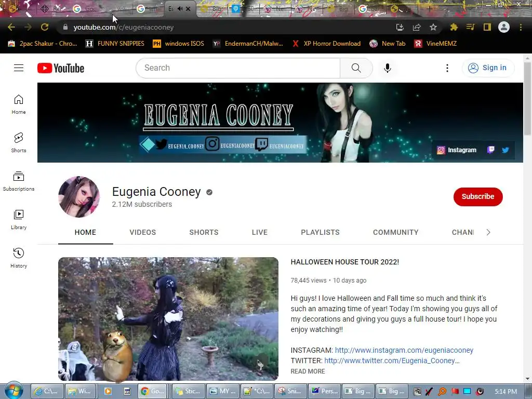Switch to the LIVE channel tab

coord(260,232)
